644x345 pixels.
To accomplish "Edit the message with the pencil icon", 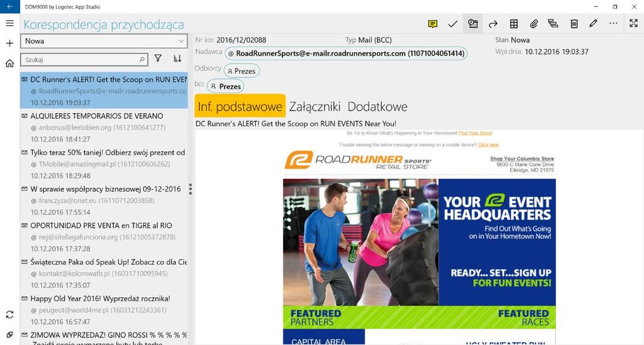I will [x=593, y=23].
